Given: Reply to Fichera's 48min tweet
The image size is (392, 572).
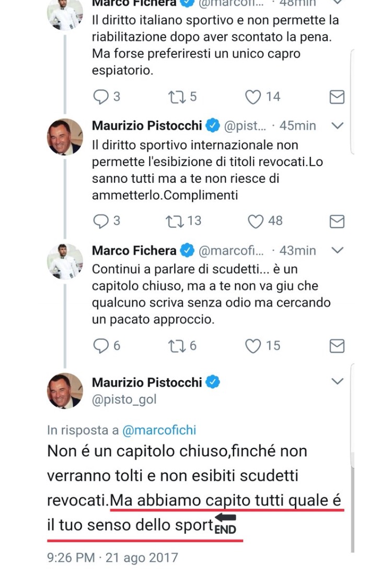Looking at the screenshot, I should pos(100,97).
